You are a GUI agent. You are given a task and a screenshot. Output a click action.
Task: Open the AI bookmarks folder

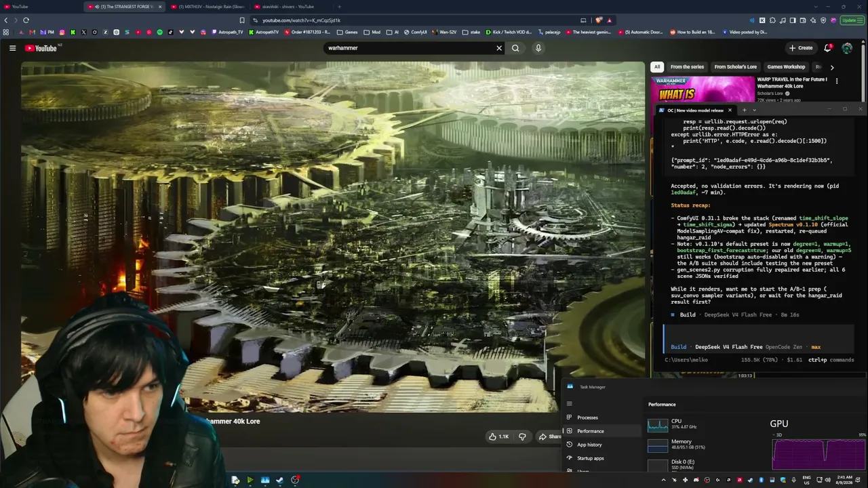pyautogui.click(x=393, y=32)
